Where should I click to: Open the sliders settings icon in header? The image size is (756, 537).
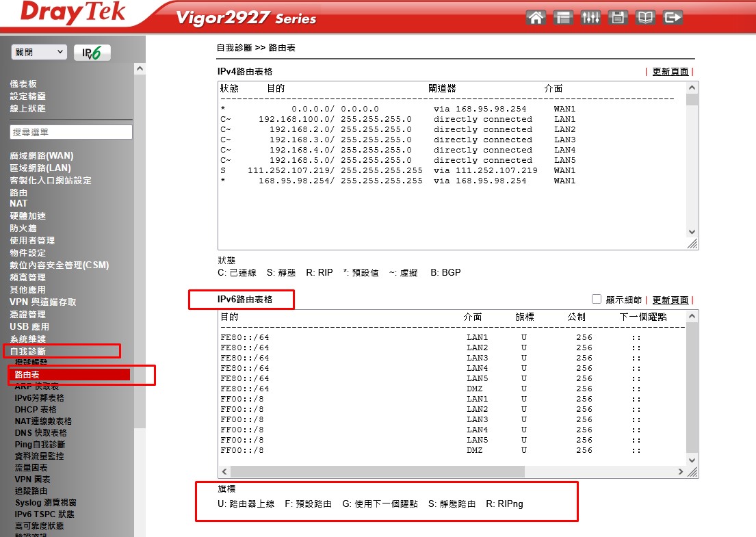tap(590, 18)
